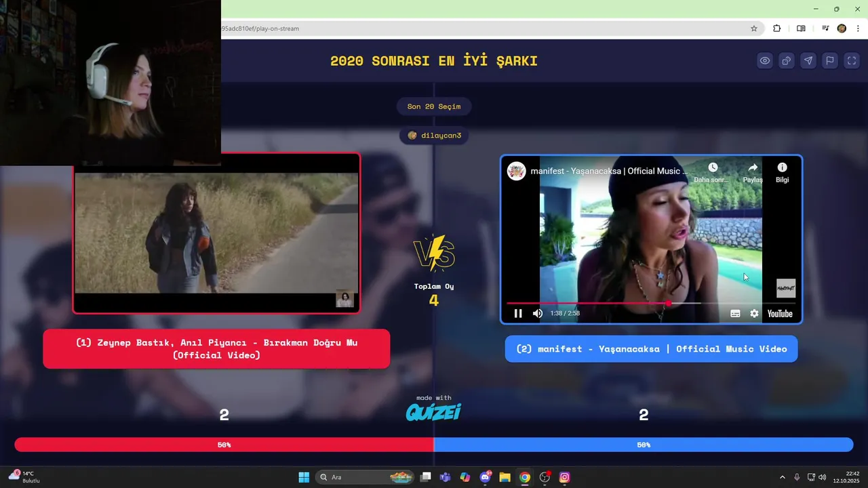868x488 pixels.
Task: Enter fullscreen with the corner-brackets icon
Action: [x=852, y=61]
